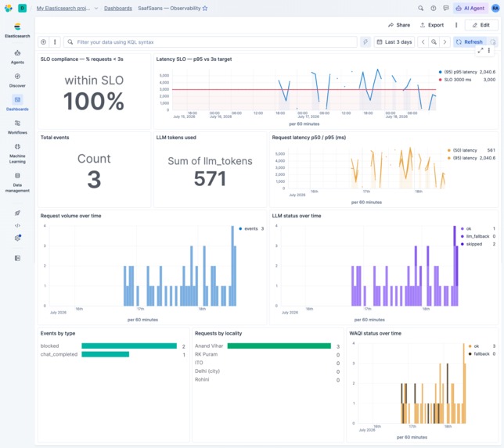Click the add filter plus icon
Viewport: 504px width, 448px height.
tap(43, 41)
